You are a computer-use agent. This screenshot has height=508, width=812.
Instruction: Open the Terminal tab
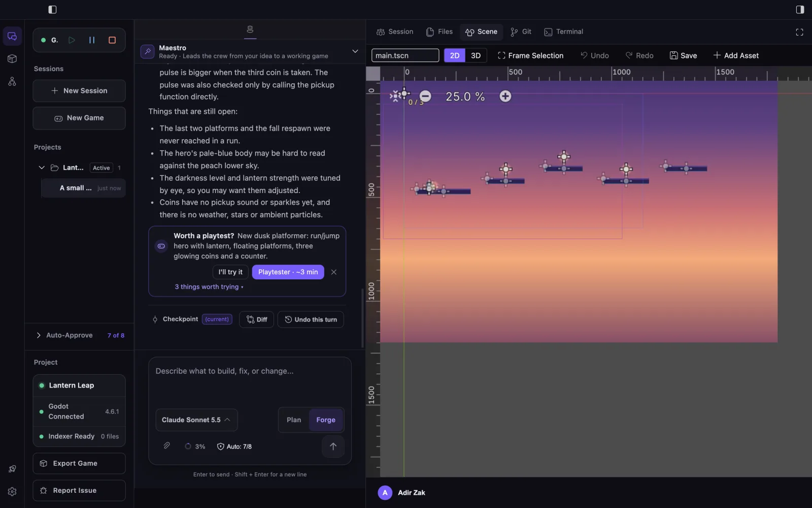pyautogui.click(x=564, y=31)
